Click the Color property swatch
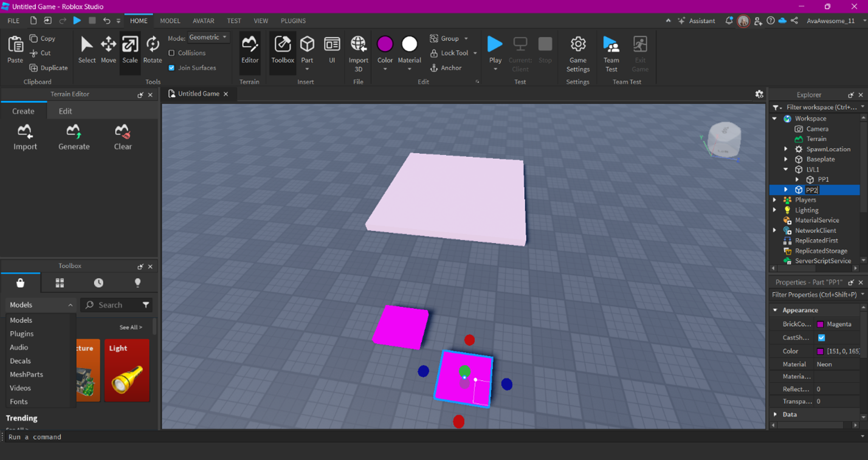The height and width of the screenshot is (460, 868). pyautogui.click(x=820, y=351)
